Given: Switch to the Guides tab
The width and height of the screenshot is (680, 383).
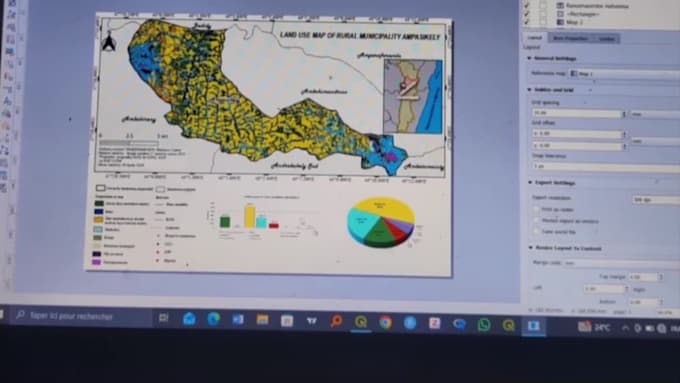Looking at the screenshot, I should tap(606, 39).
